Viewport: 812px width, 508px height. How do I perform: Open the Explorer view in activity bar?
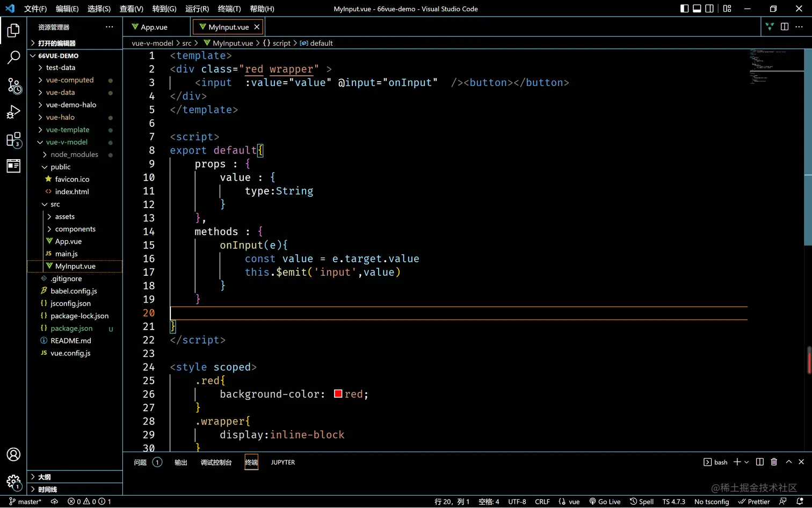pos(13,31)
